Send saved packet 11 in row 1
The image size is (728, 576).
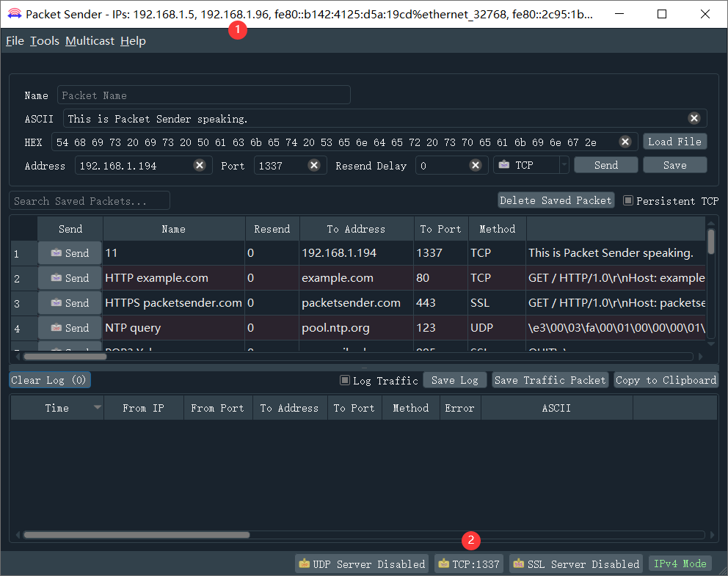click(x=70, y=253)
